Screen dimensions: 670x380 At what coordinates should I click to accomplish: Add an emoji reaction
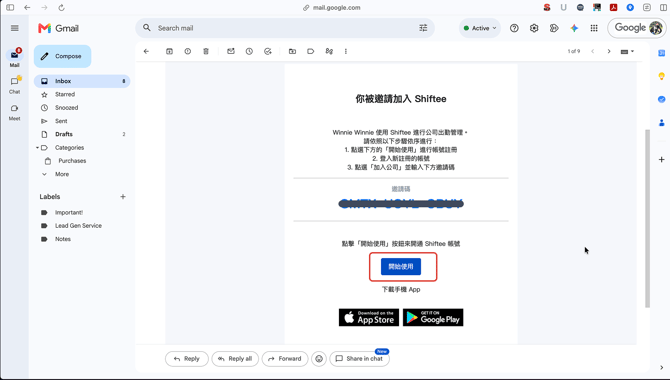click(319, 359)
